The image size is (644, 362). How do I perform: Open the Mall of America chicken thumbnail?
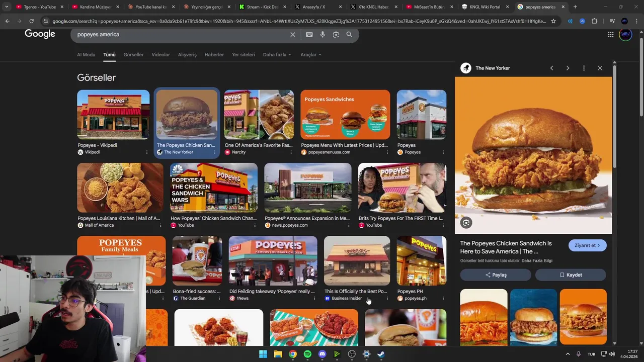click(x=120, y=188)
